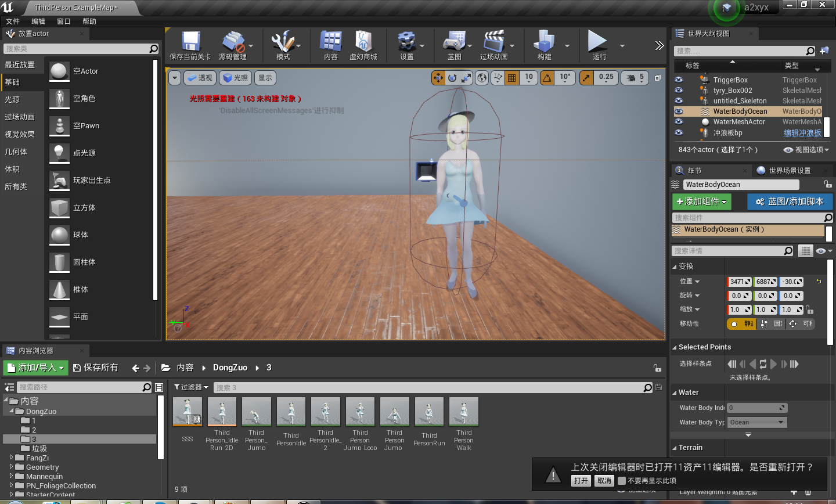Open the 帮助 menu
The height and width of the screenshot is (504, 836).
[89, 21]
